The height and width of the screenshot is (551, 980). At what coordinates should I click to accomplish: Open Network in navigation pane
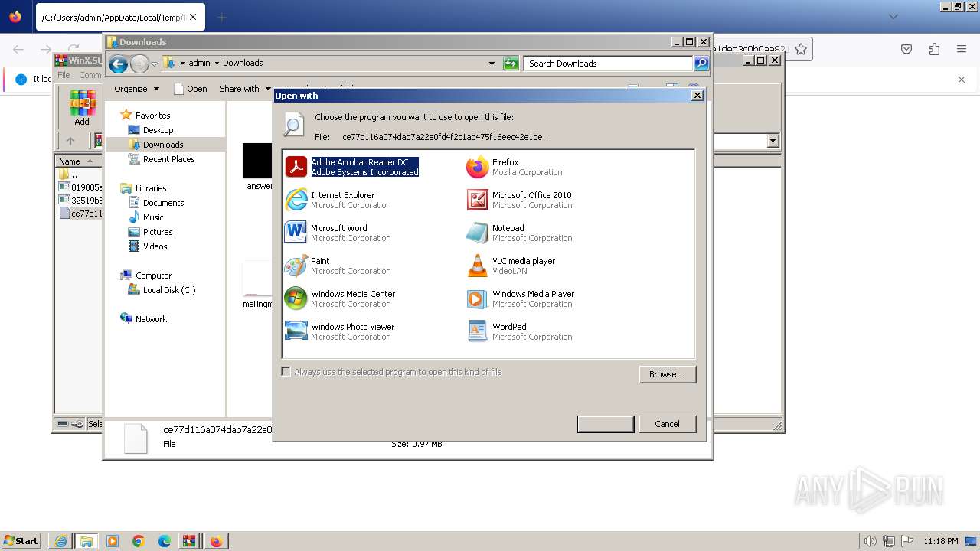(151, 319)
